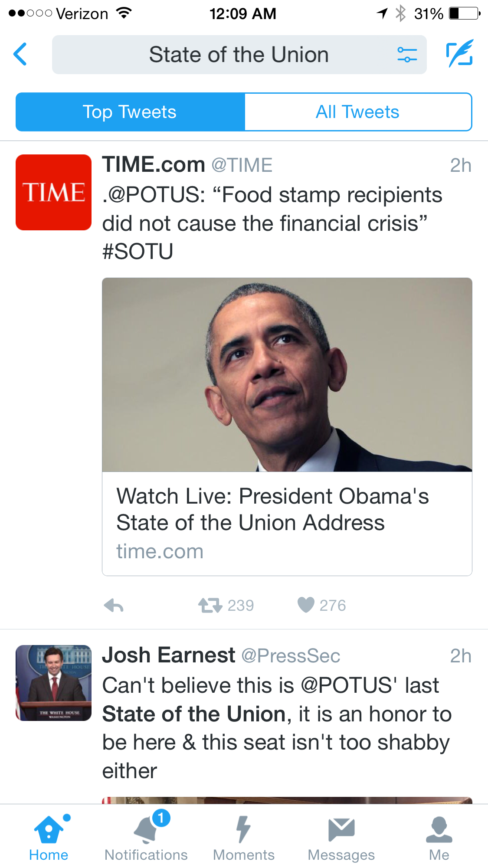The height and width of the screenshot is (868, 488).
Task: Compose a new tweet
Action: pos(459,54)
